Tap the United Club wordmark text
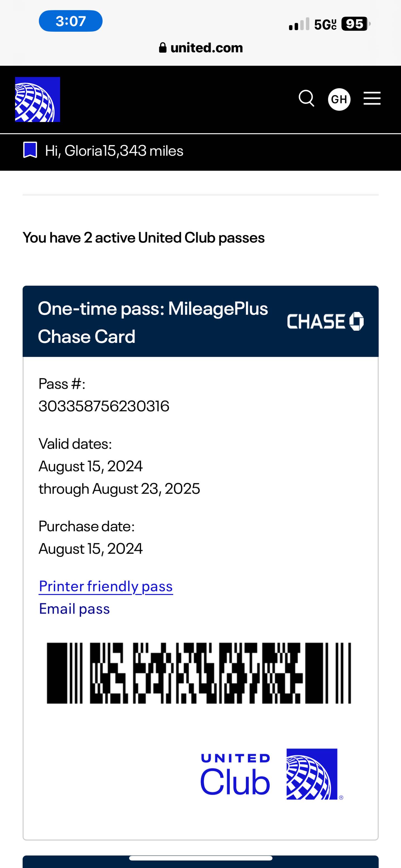The height and width of the screenshot is (868, 401). pyautogui.click(x=235, y=774)
